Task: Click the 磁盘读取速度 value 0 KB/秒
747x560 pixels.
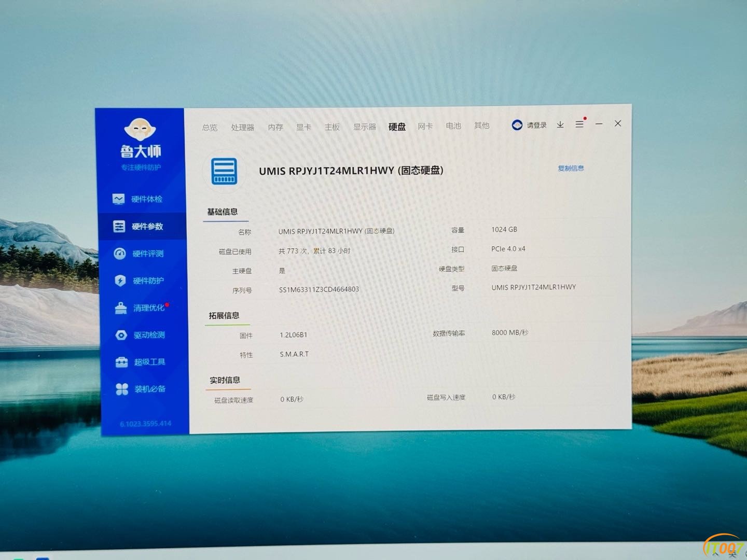Action: coord(292,399)
